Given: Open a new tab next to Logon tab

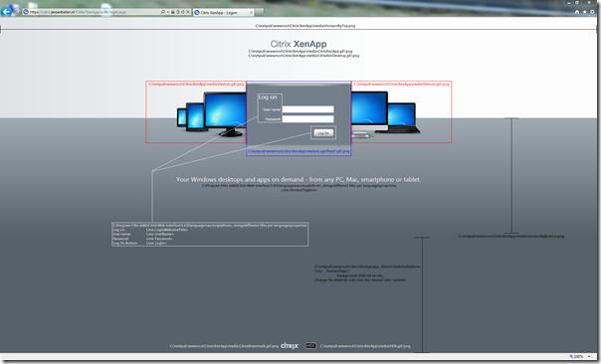Looking at the screenshot, I should pyautogui.click(x=259, y=12).
